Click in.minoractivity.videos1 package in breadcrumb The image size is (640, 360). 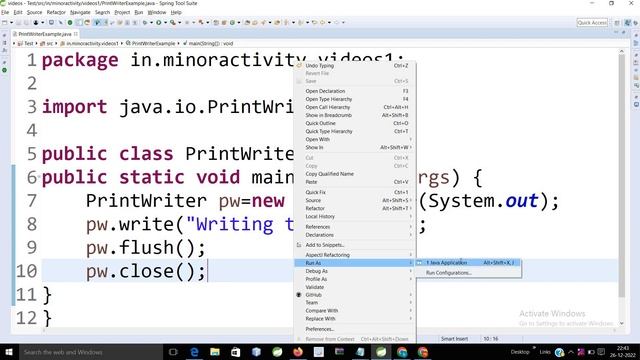89,43
